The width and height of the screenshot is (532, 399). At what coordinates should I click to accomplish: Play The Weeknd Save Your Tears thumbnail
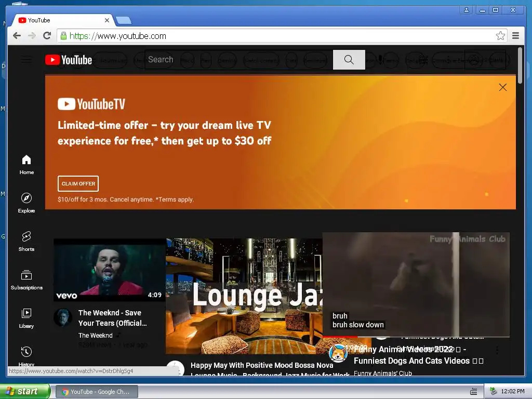[110, 270]
